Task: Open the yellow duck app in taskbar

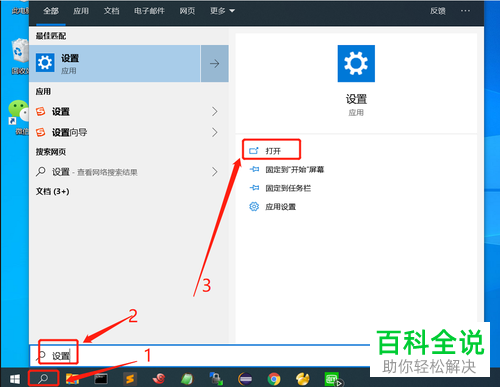Action: tap(303, 379)
